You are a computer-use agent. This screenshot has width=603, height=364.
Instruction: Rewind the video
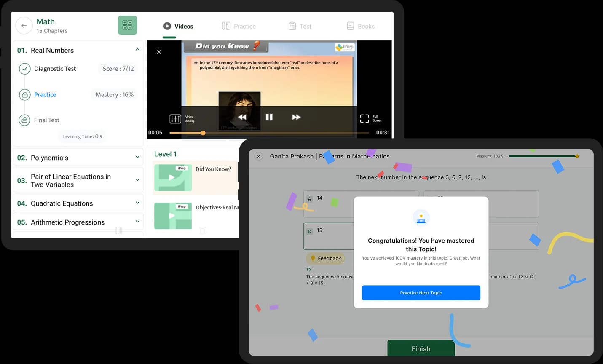click(x=242, y=117)
